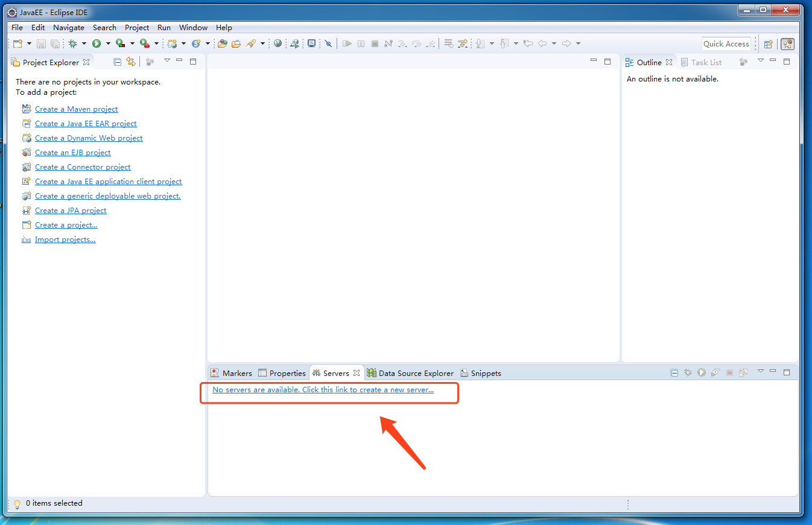Viewport: 812px width, 525px height.
Task: Open Back history dropdown arrow
Action: coord(554,43)
